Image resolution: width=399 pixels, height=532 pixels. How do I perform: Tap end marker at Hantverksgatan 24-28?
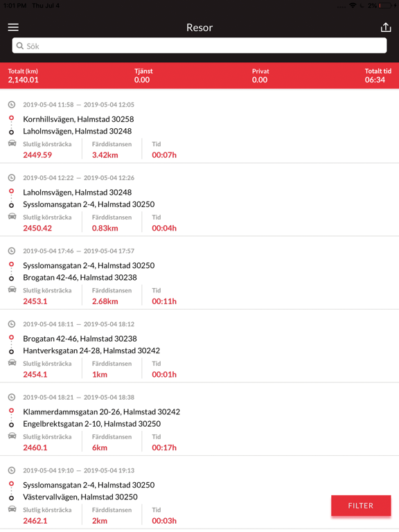tap(11, 351)
